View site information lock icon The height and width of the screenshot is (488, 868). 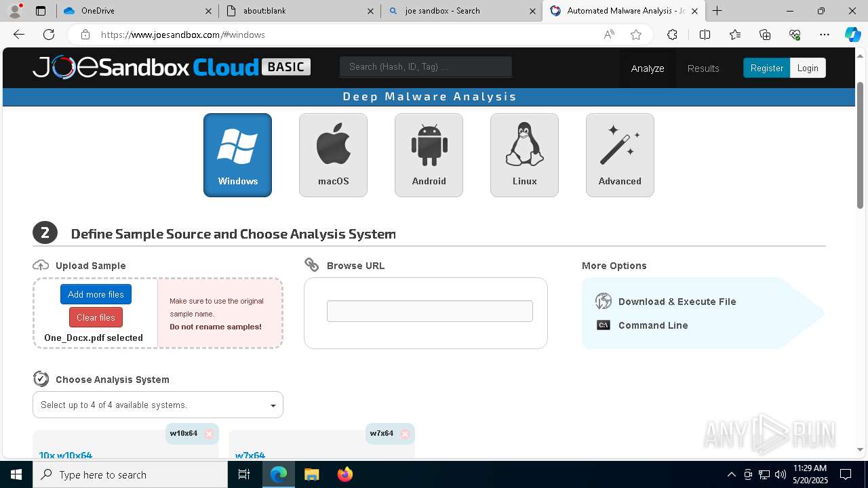pos(85,35)
